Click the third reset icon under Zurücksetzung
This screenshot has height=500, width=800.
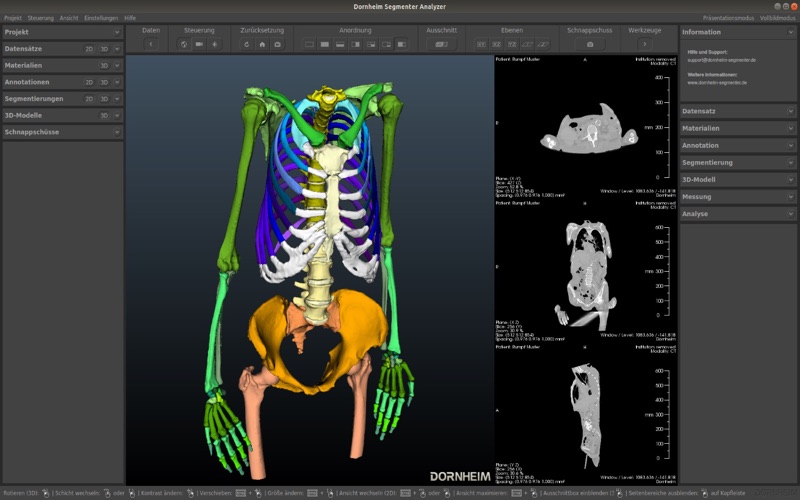point(278,44)
